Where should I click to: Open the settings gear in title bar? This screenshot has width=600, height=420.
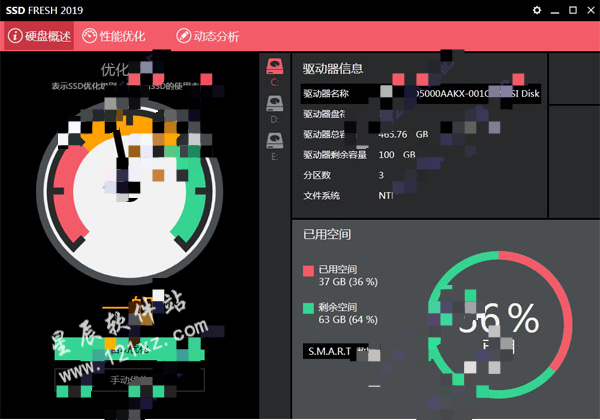tap(537, 10)
